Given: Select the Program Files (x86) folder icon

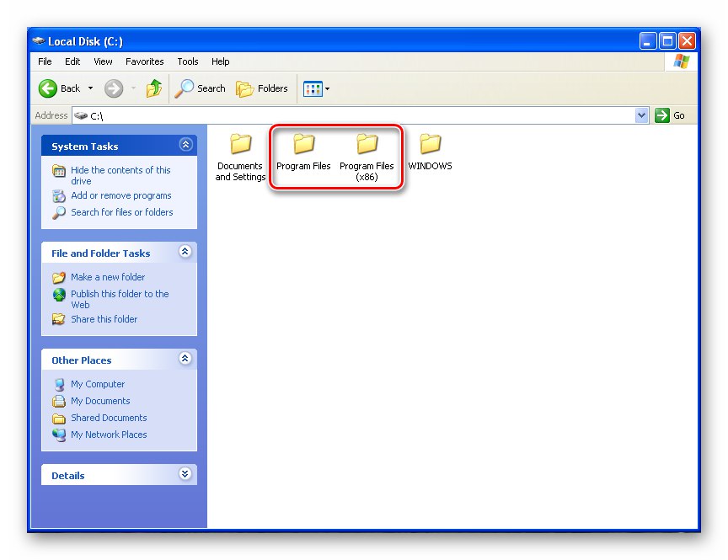Looking at the screenshot, I should tap(367, 143).
